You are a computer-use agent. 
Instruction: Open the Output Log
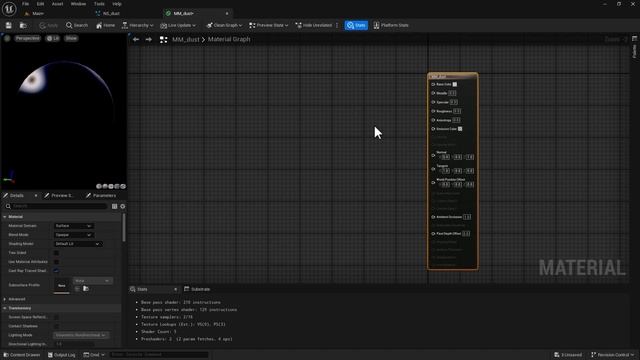(x=62, y=355)
